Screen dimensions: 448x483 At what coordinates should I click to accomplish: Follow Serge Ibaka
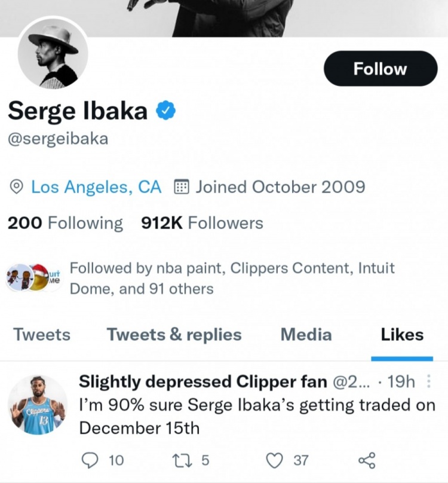point(381,69)
